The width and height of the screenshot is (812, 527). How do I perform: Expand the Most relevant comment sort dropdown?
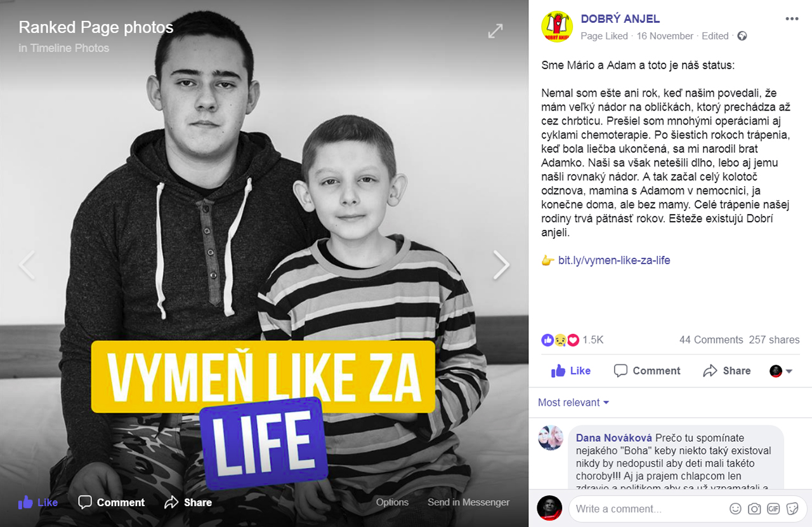coord(573,403)
